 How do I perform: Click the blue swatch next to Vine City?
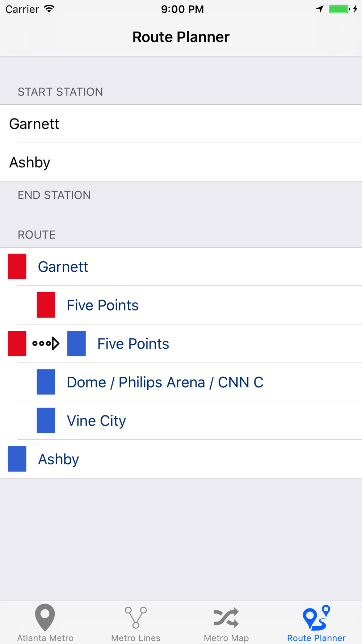click(x=46, y=421)
